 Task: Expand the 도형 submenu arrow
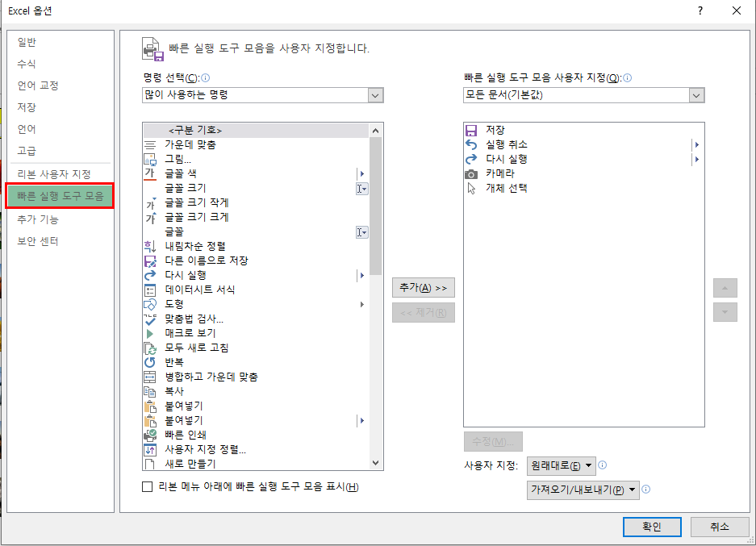[361, 305]
